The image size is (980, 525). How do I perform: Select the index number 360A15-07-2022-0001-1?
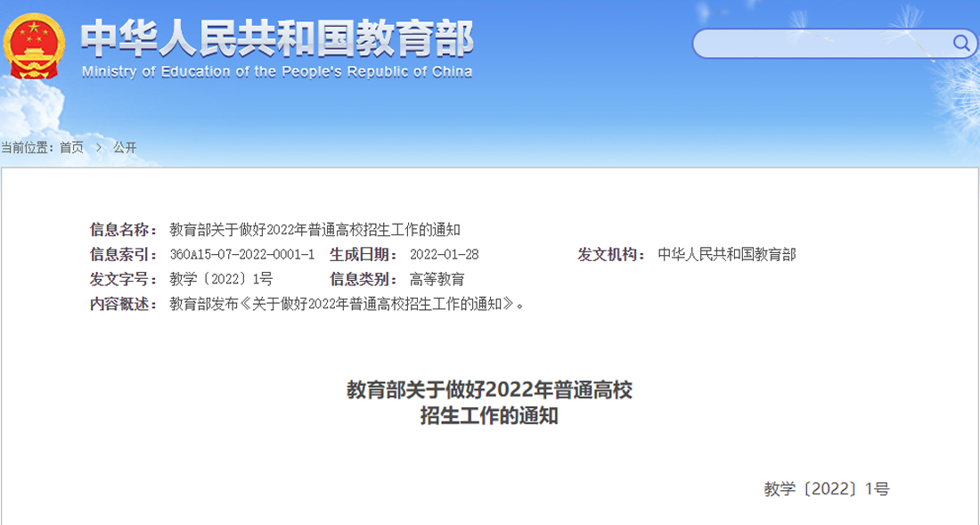241,254
